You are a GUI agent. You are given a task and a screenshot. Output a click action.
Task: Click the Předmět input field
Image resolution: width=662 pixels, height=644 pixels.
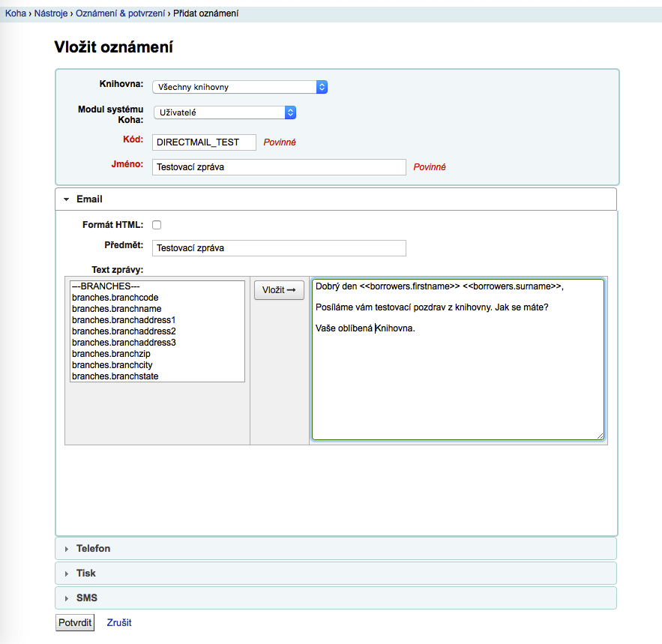(x=279, y=248)
